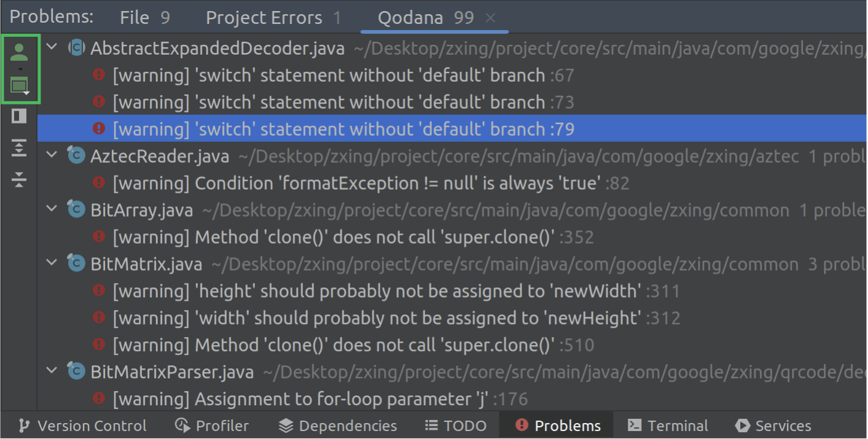
Task: Close the Qodana tab
Action: [490, 17]
